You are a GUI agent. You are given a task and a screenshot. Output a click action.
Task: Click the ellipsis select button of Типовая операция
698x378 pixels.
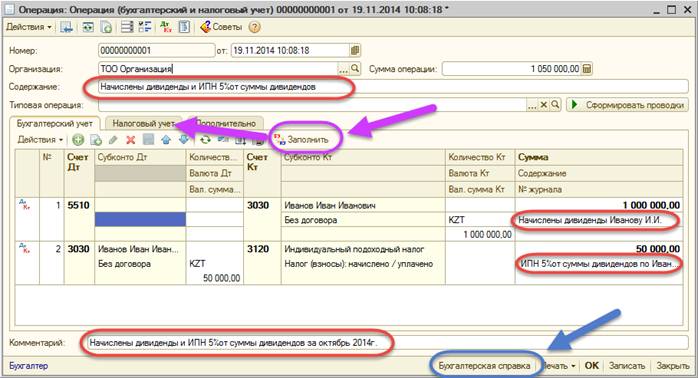point(532,105)
